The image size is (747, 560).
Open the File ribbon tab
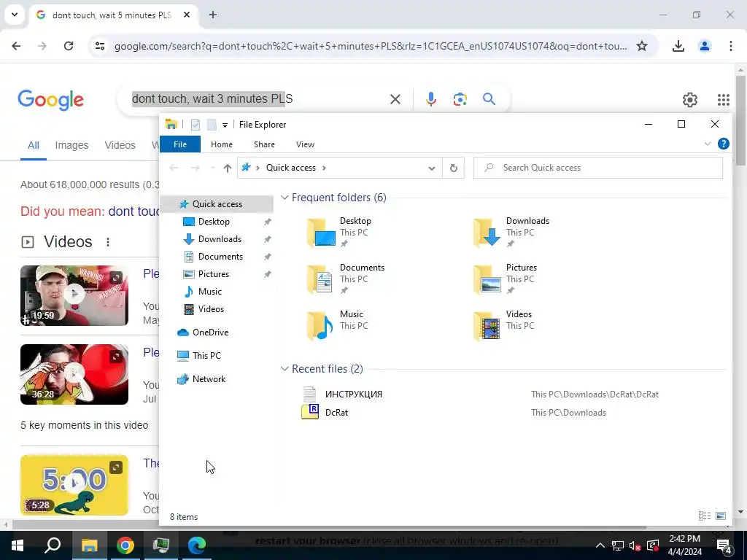point(180,144)
